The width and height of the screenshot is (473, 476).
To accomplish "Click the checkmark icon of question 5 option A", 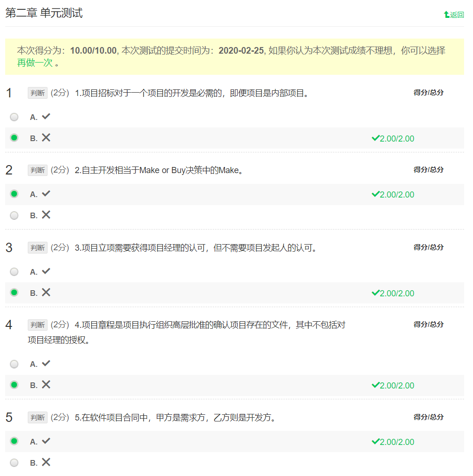I will coord(46,441).
